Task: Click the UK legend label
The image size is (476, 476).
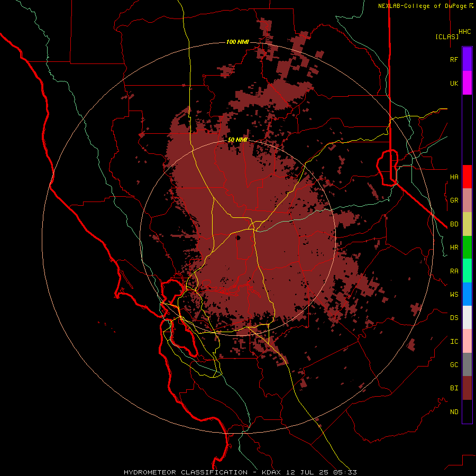Action: pos(454,83)
